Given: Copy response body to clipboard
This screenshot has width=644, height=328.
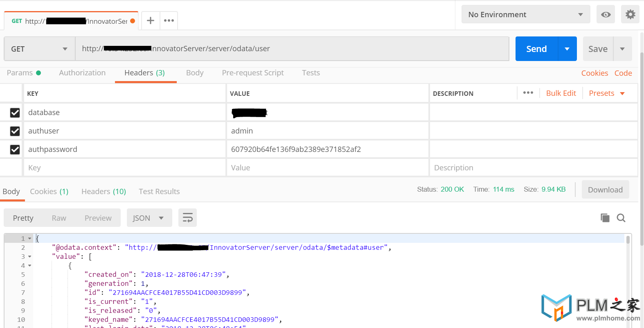Looking at the screenshot, I should coord(605,218).
